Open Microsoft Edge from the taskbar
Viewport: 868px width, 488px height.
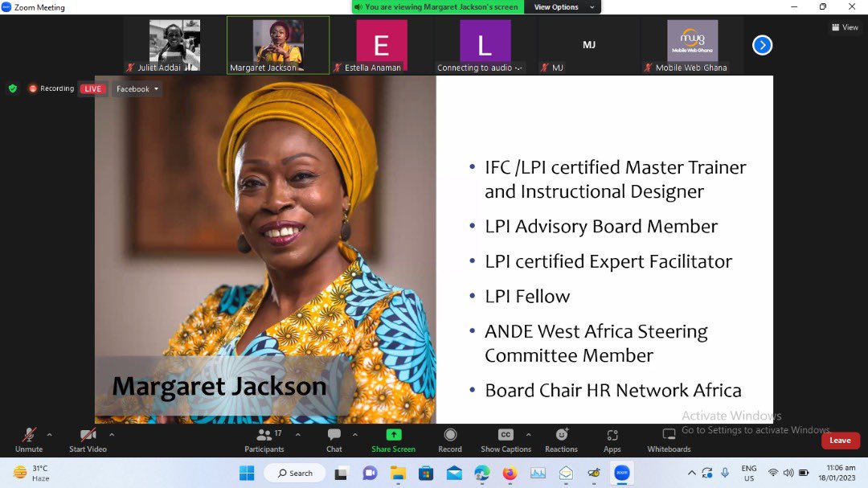click(x=482, y=473)
